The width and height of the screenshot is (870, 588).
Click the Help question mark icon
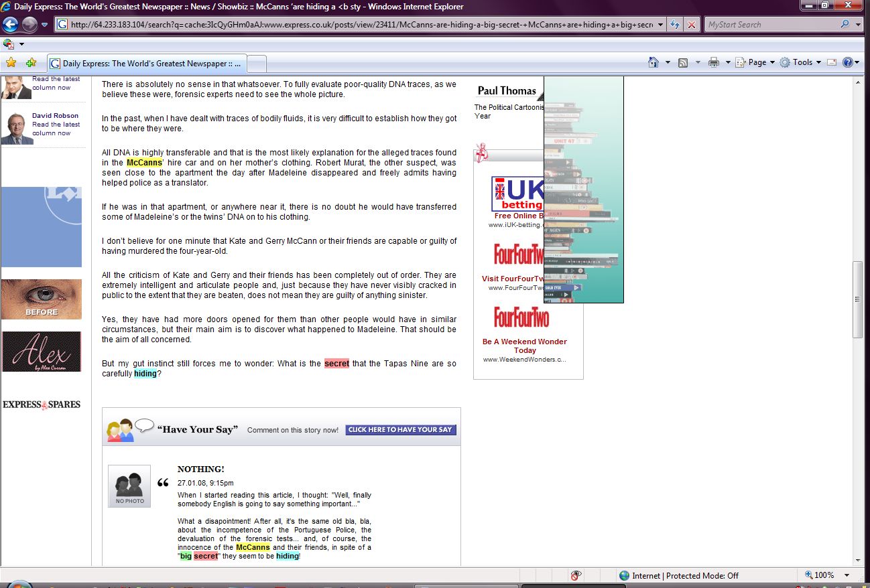point(848,62)
